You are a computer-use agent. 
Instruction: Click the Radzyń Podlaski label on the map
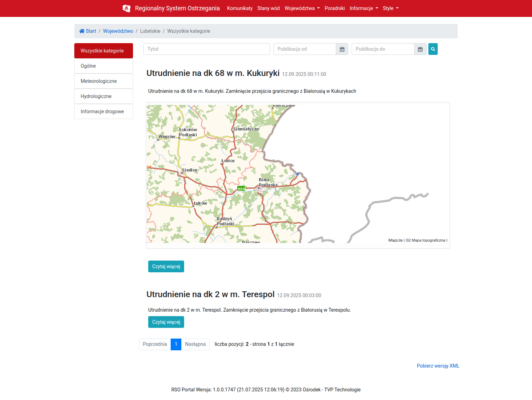(225, 221)
